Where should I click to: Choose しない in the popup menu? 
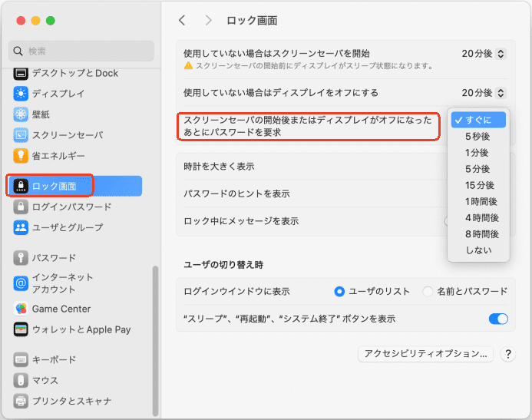click(x=478, y=250)
